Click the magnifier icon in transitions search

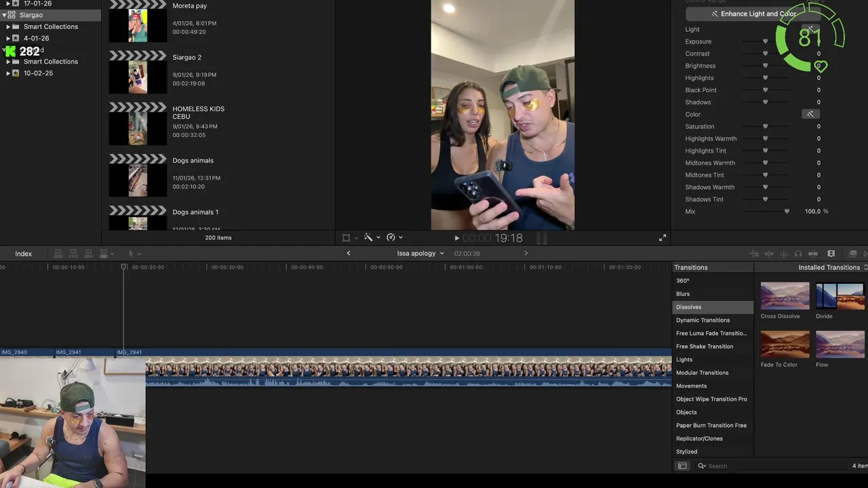tap(702, 466)
